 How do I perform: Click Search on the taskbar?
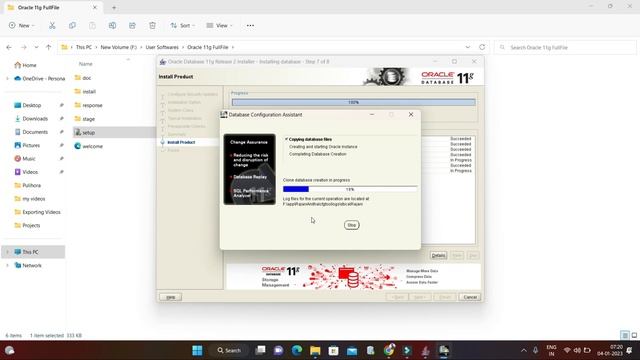[x=229, y=350]
